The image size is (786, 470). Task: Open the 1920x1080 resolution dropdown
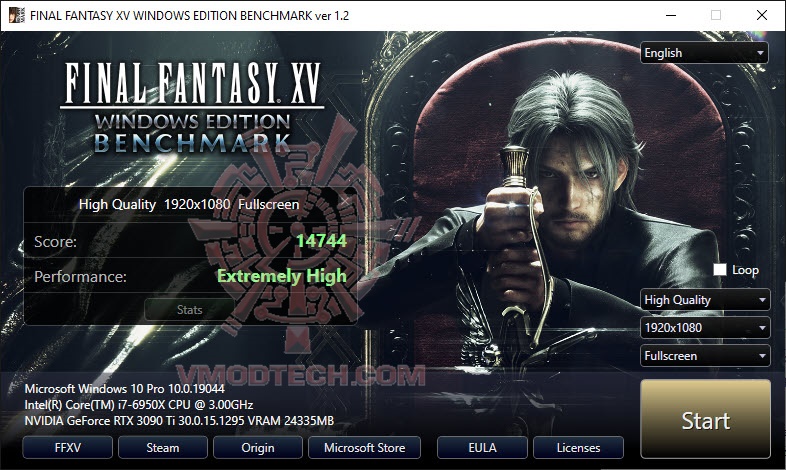705,328
